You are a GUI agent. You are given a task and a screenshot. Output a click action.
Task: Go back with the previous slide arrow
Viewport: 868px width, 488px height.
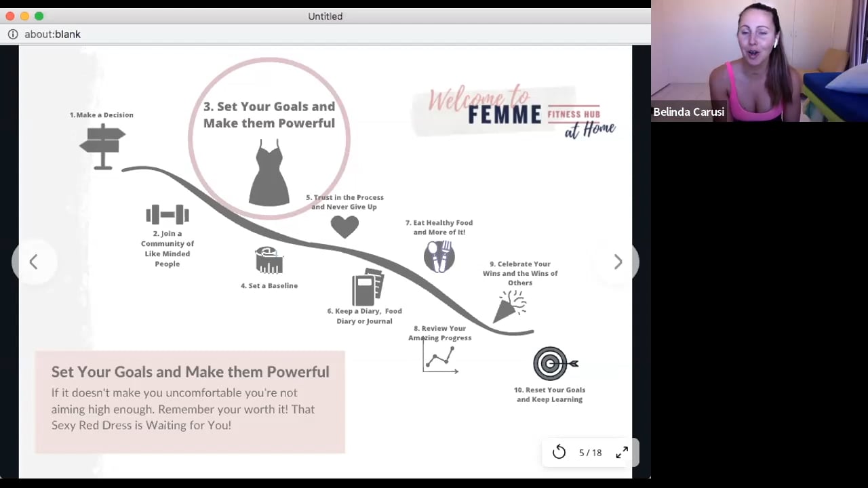(x=33, y=262)
